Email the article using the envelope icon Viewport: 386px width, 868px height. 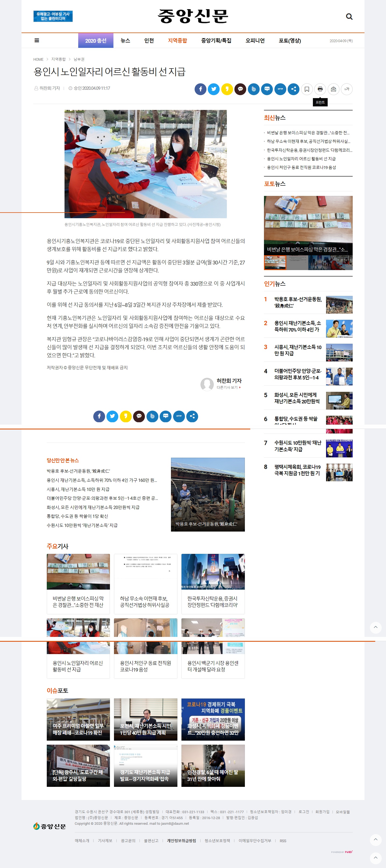click(x=333, y=89)
